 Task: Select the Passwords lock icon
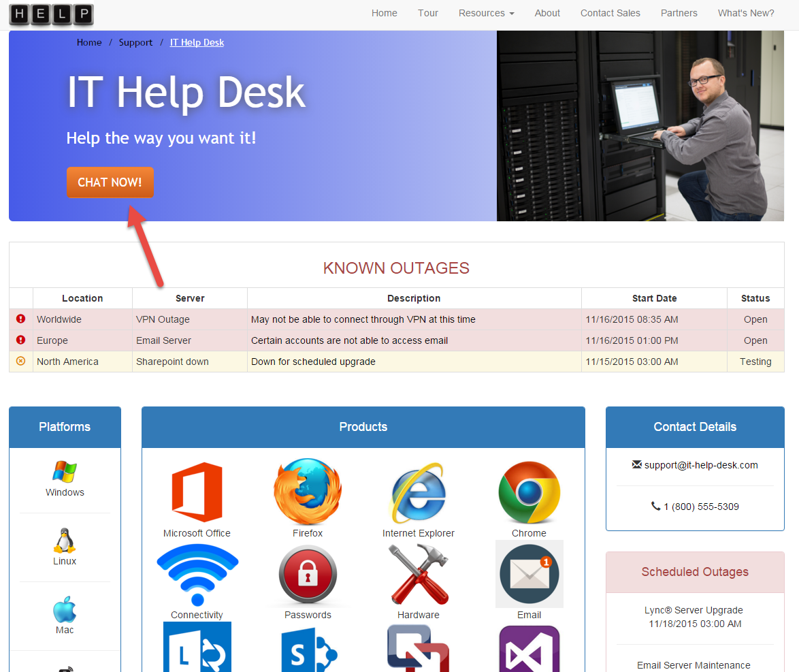[308, 575]
